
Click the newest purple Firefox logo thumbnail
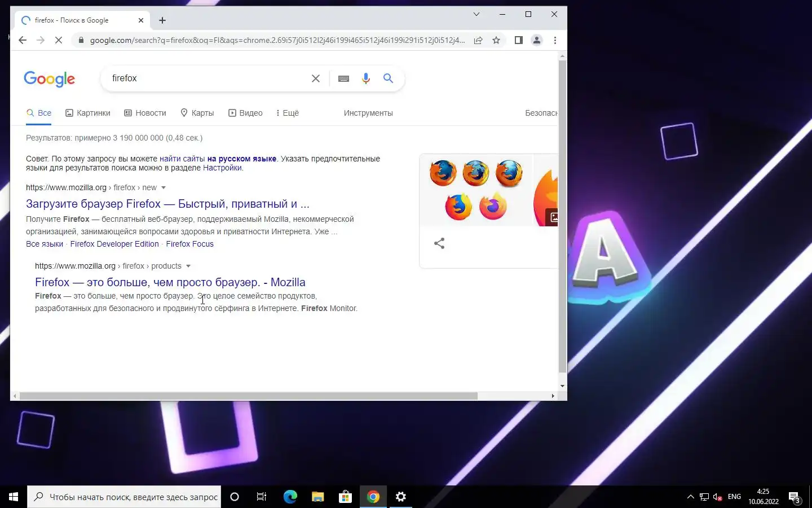tap(493, 206)
